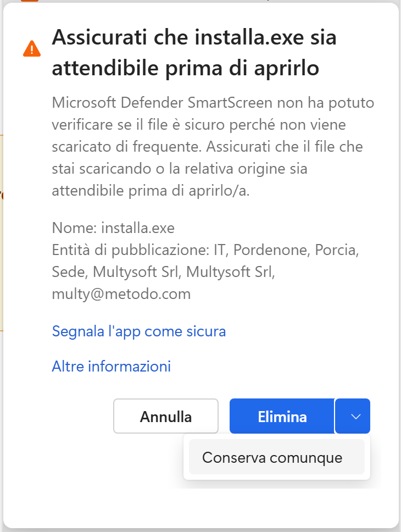
Task: Click the "attendibile prima di aprirlo" heading line
Action: (x=186, y=69)
